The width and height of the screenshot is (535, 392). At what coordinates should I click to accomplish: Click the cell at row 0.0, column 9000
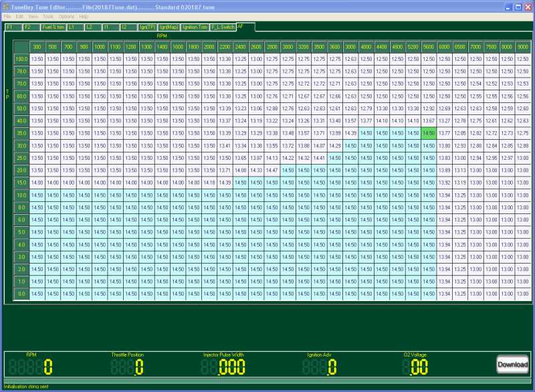pyautogui.click(x=523, y=294)
